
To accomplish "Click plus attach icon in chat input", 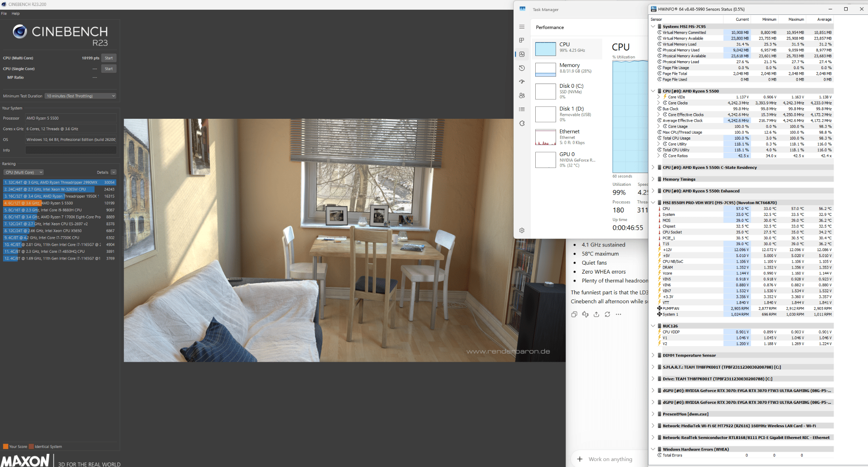I will click(x=580, y=459).
